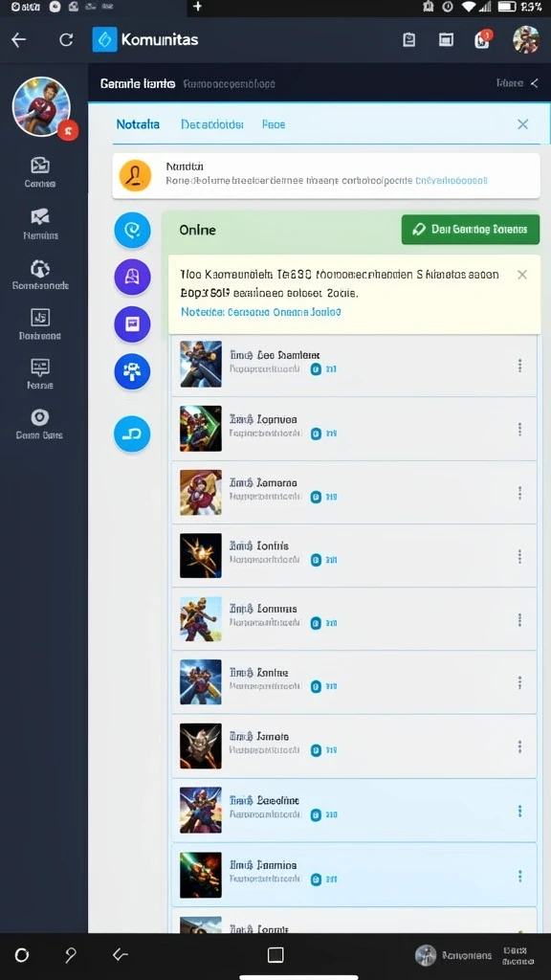Open three-dot menu for Lopnvoa row
The width and height of the screenshot is (551, 980).
[519, 430]
